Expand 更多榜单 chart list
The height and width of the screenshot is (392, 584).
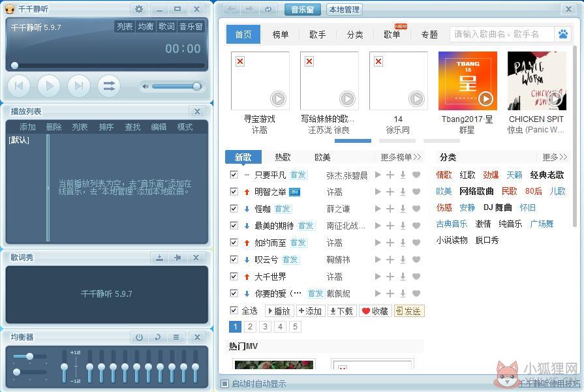pos(401,157)
